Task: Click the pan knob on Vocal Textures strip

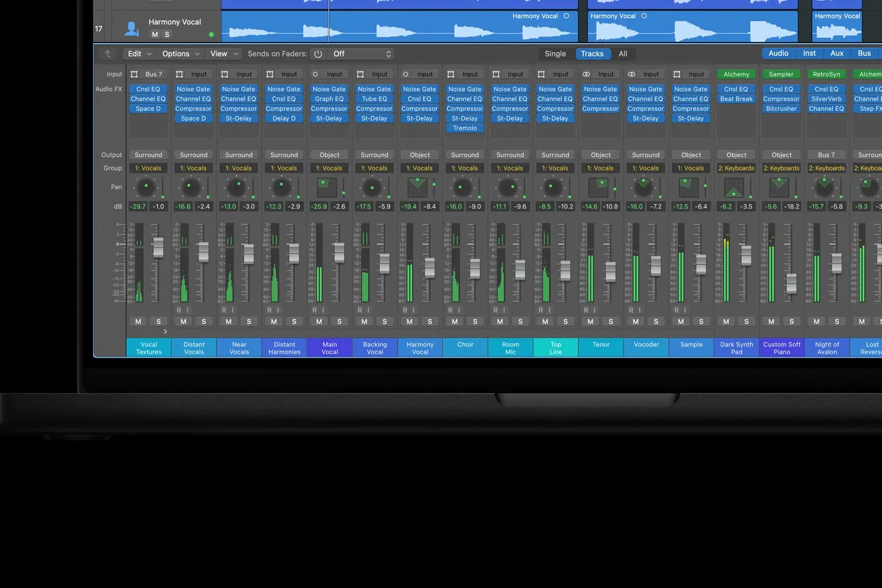Action: coord(146,187)
